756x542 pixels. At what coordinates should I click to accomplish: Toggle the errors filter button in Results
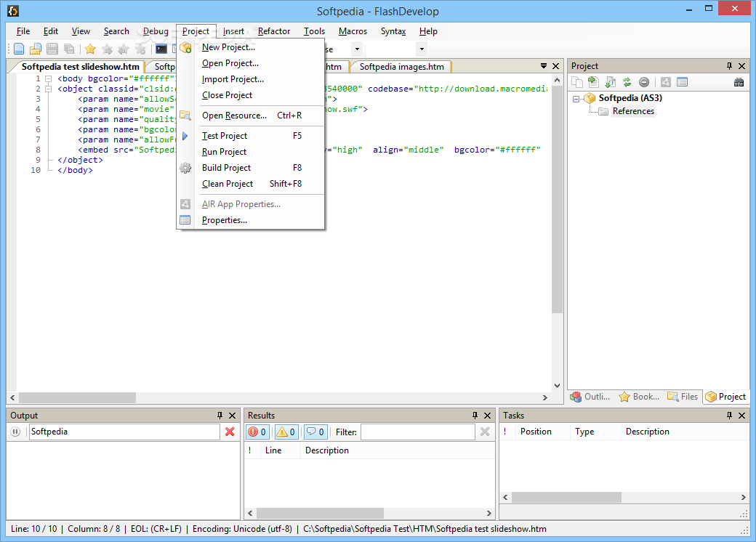tap(257, 432)
